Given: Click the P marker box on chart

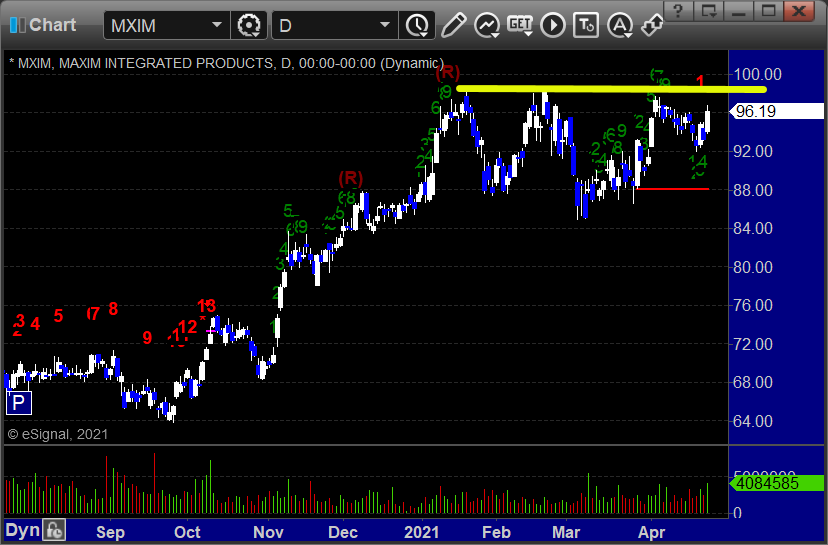Looking at the screenshot, I should tap(18, 403).
